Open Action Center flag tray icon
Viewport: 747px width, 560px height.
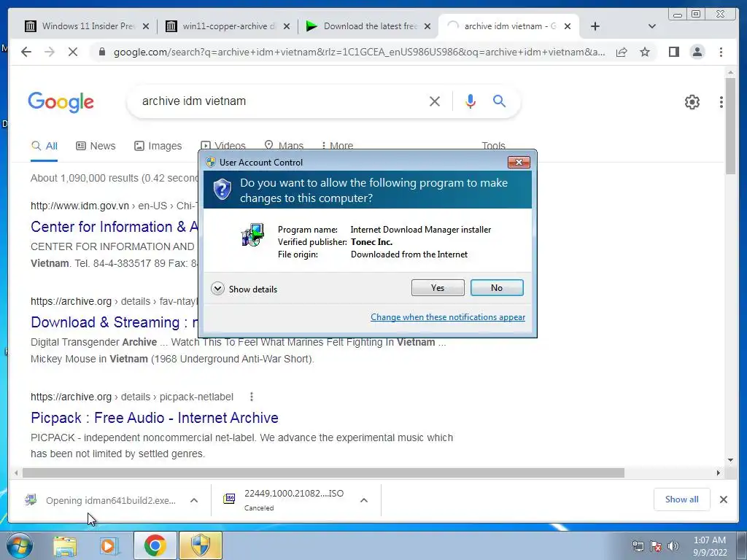656,546
